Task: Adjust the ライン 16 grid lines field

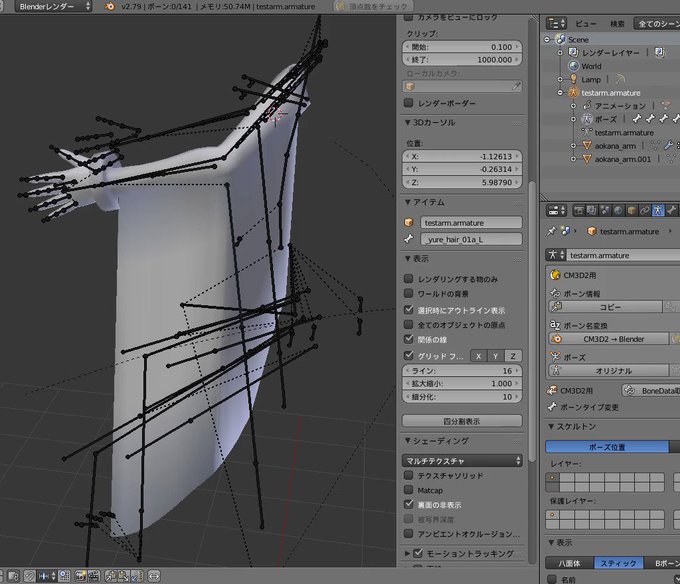Action: (462, 371)
